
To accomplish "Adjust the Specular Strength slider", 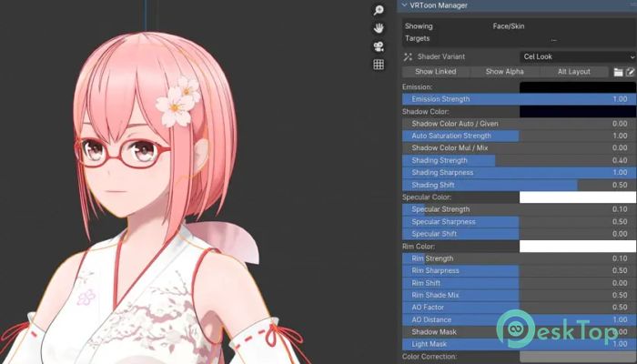I will click(x=520, y=209).
